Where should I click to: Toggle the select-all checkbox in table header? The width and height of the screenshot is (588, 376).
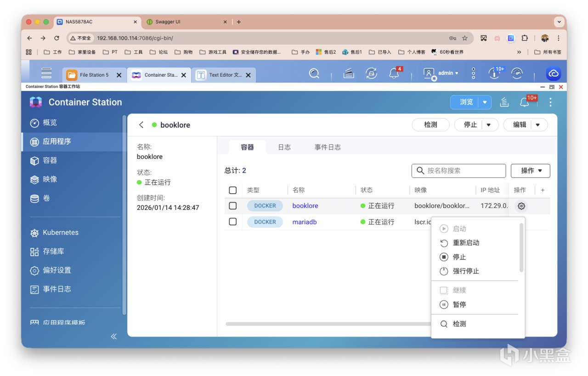click(x=233, y=190)
